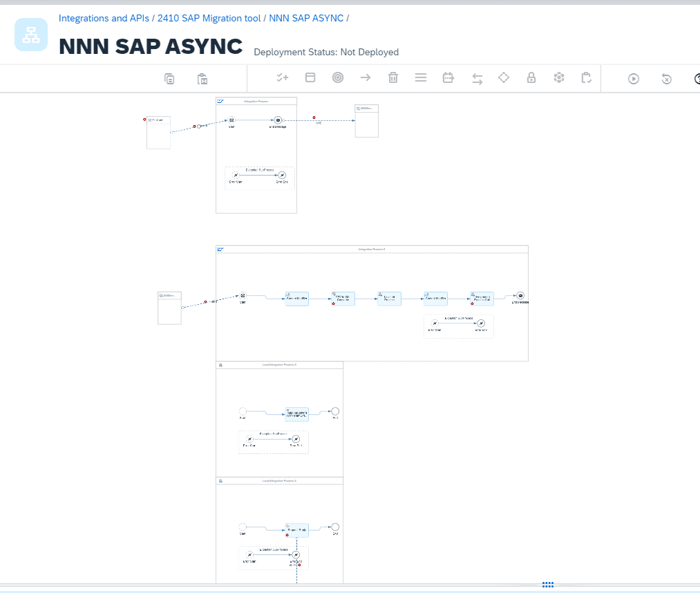Select the step box in Local Integration Process 3
Screen dimensions: 700x593
pos(297,415)
